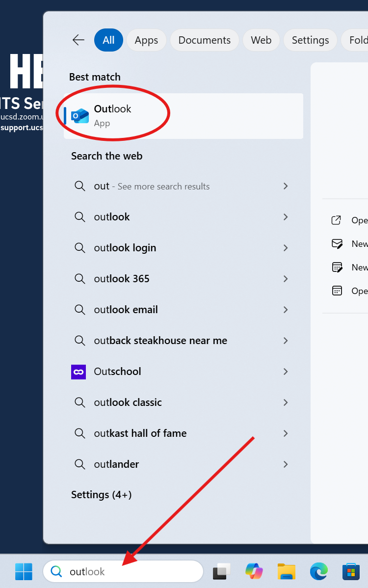368x588 pixels.
Task: Expand chevron next to 'outback steakhouse near me'
Action: coord(286,341)
